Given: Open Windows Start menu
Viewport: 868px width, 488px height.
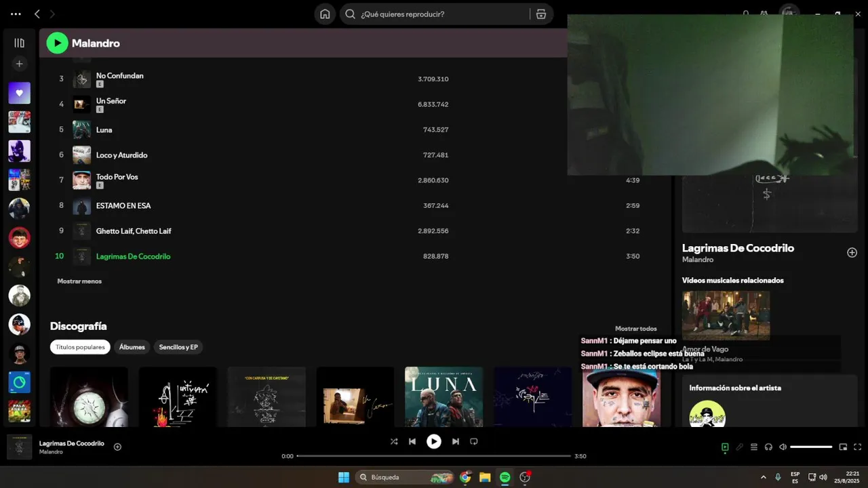Looking at the screenshot, I should click(344, 477).
